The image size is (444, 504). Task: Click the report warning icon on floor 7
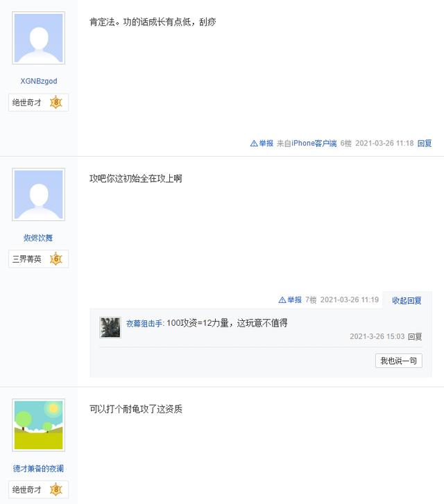click(282, 300)
